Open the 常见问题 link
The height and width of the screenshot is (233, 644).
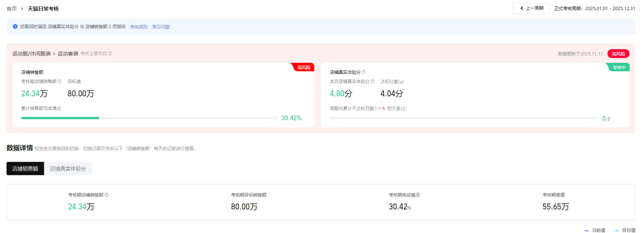pyautogui.click(x=161, y=27)
